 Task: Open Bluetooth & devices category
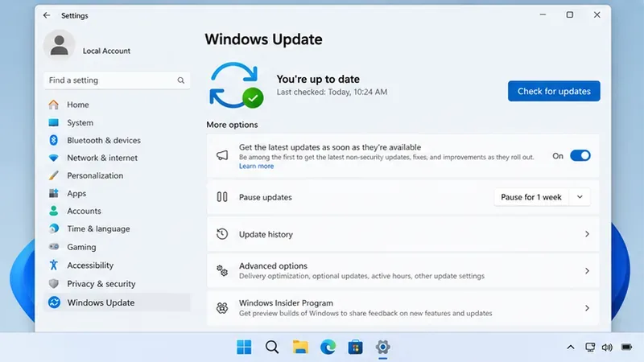[104, 140]
